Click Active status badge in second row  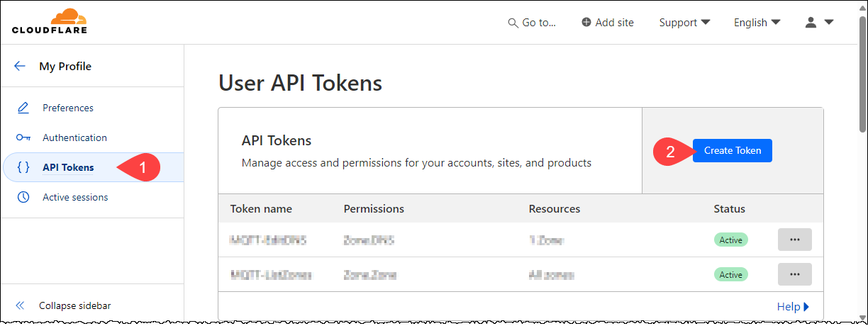(x=730, y=274)
